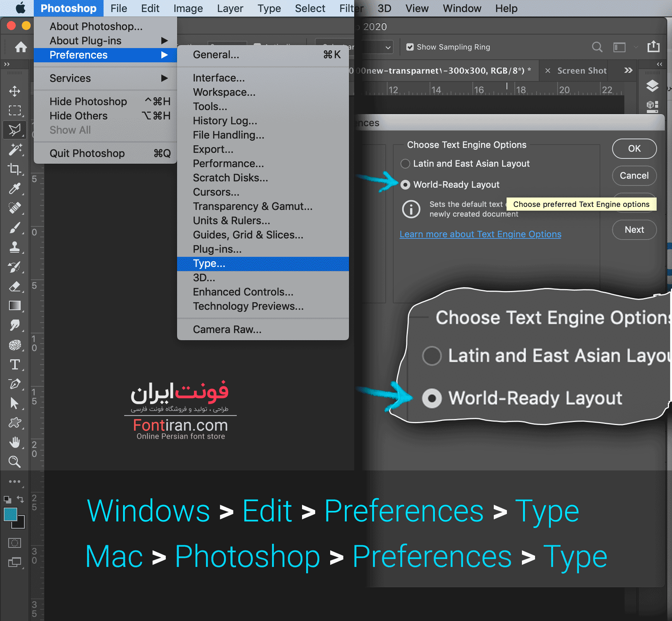672x621 pixels.
Task: Select Latin and East Asian Layout option
Action: [405, 164]
